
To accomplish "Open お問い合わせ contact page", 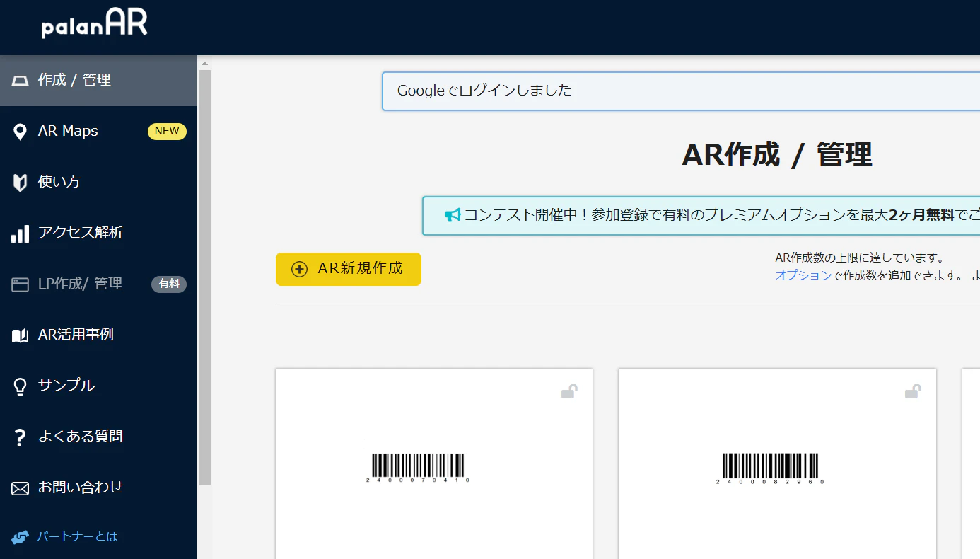I will click(98, 488).
